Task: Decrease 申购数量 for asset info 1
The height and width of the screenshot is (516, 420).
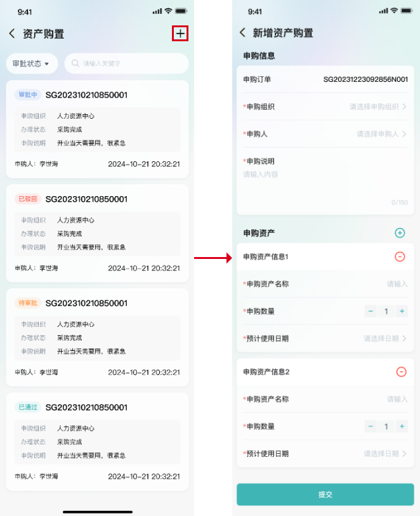Action: [x=371, y=311]
